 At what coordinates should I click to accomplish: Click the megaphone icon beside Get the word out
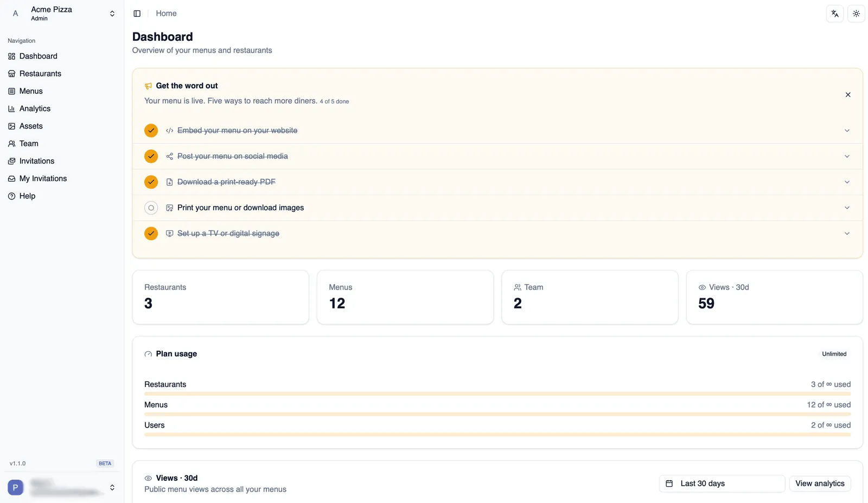[148, 86]
